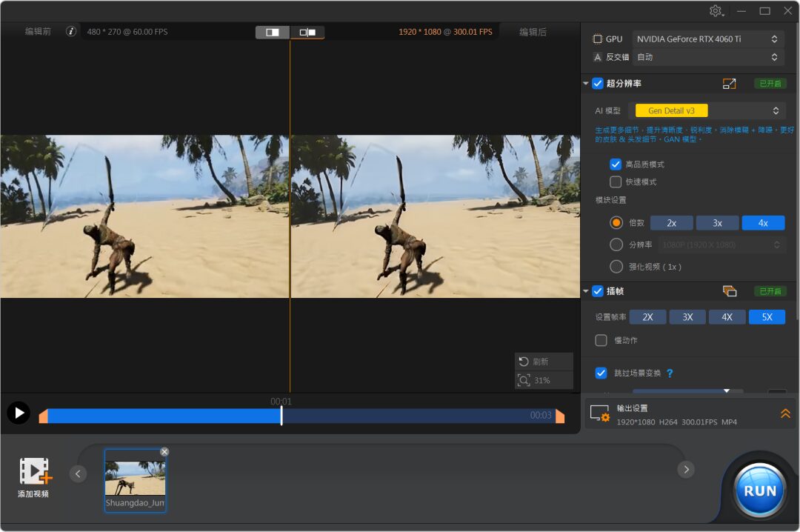The image size is (800, 532).
Task: Click the super resolution scale icon
Action: click(x=729, y=84)
